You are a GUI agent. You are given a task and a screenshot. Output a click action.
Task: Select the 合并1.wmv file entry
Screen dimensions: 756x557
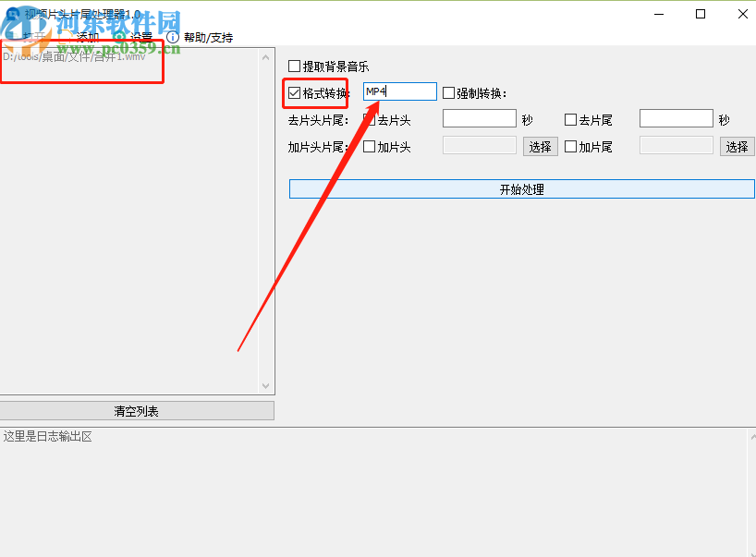click(x=74, y=57)
